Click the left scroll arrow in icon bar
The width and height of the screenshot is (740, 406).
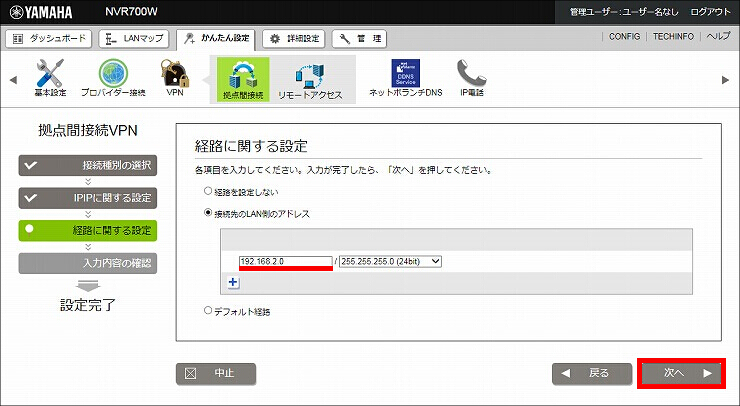pyautogui.click(x=13, y=80)
